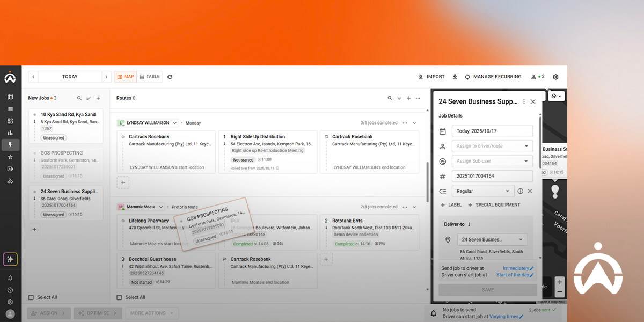Clear the Regular job type

[530, 191]
